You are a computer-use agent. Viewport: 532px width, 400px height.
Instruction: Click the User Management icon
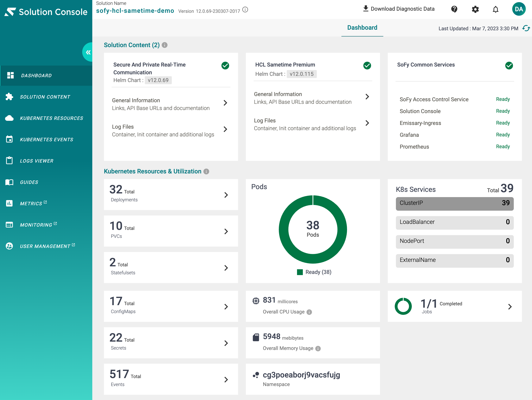[9, 246]
